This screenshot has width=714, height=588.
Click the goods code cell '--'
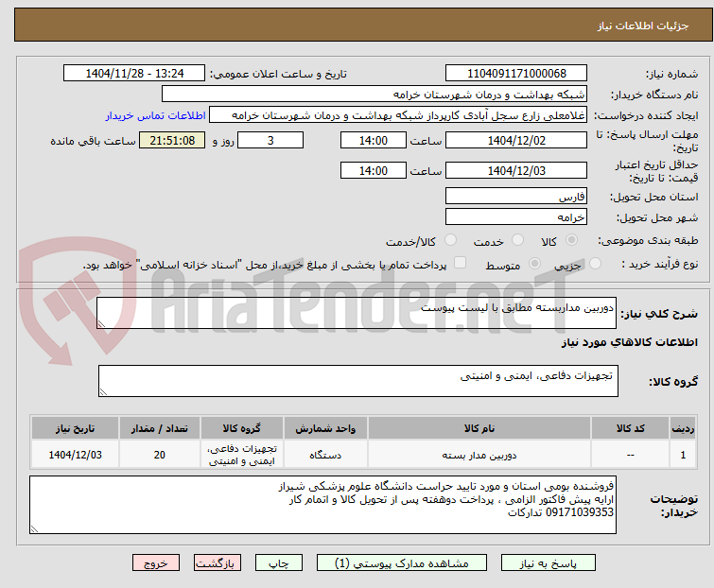[x=630, y=455]
